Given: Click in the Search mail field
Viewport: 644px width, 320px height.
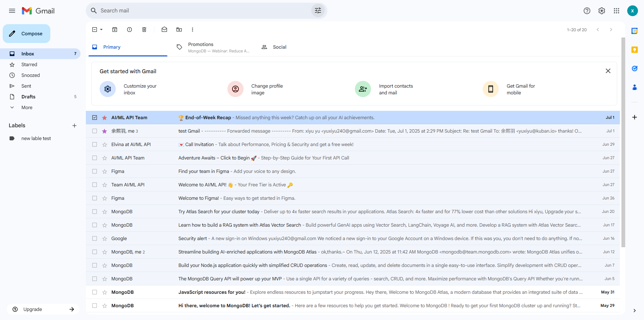Looking at the screenshot, I should coord(205,11).
